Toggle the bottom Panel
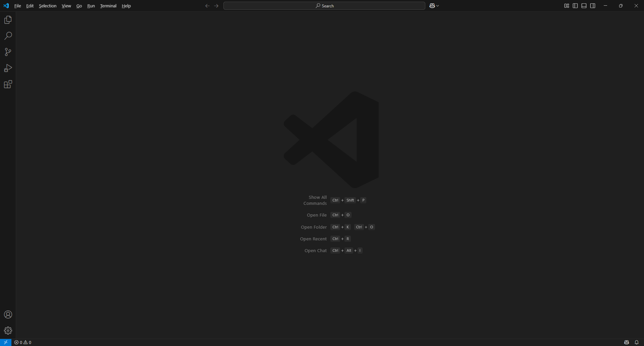Screen dimensions: 644x346 pos(584,6)
